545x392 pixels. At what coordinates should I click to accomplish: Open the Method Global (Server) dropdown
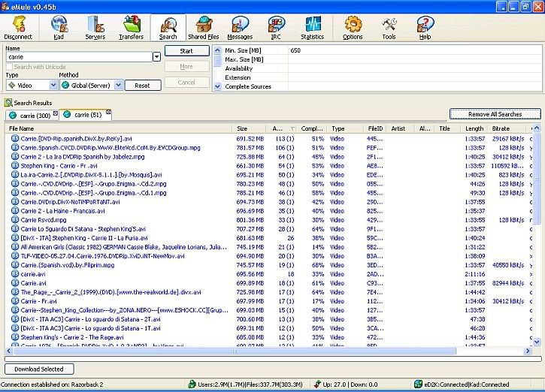point(119,85)
